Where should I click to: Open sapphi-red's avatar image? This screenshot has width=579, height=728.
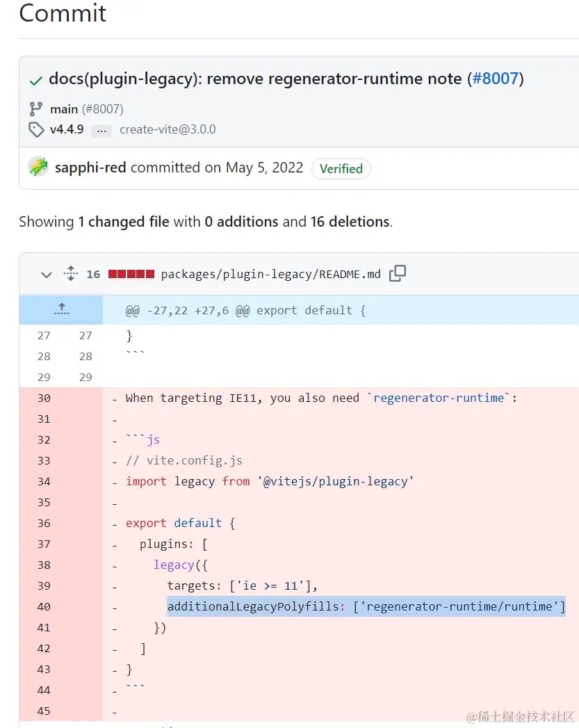coord(38,167)
